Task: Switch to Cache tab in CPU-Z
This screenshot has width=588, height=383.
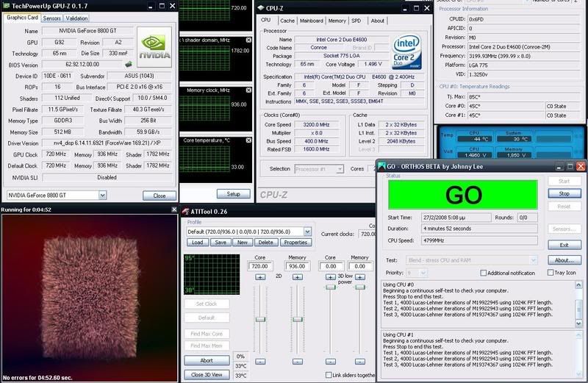Action: pyautogui.click(x=287, y=21)
